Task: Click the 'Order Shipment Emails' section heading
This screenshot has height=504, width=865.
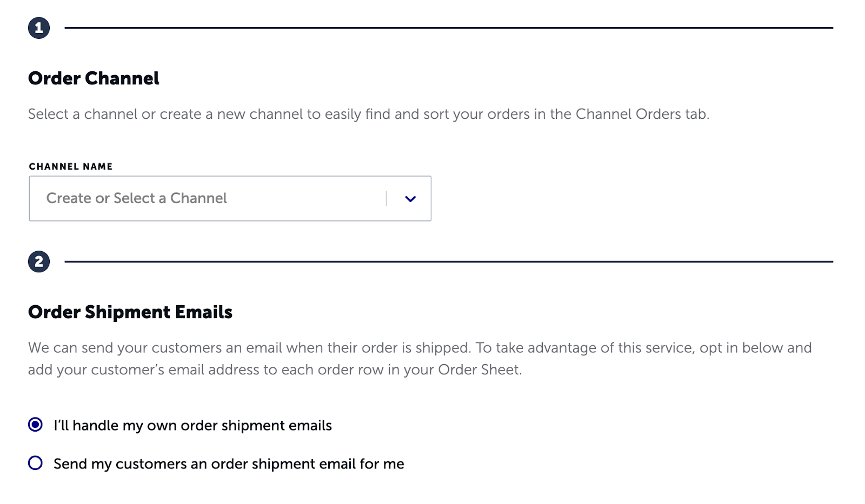Action: [130, 312]
